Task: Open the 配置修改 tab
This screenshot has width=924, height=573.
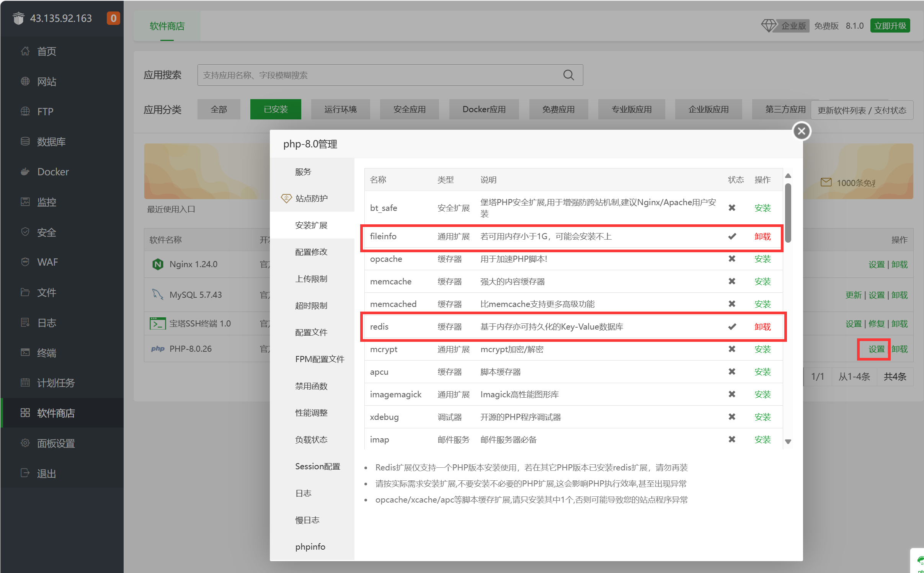Action: pyautogui.click(x=311, y=252)
